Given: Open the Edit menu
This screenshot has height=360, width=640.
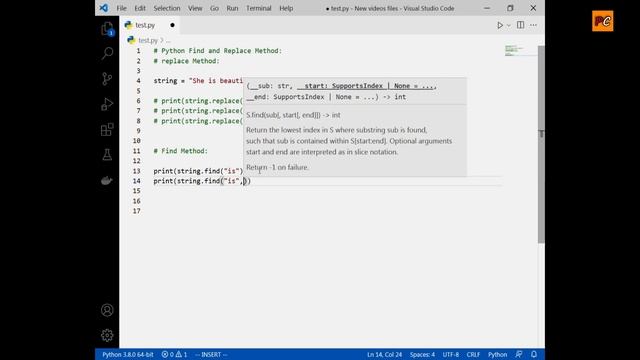Looking at the screenshot, I should click(x=140, y=8).
